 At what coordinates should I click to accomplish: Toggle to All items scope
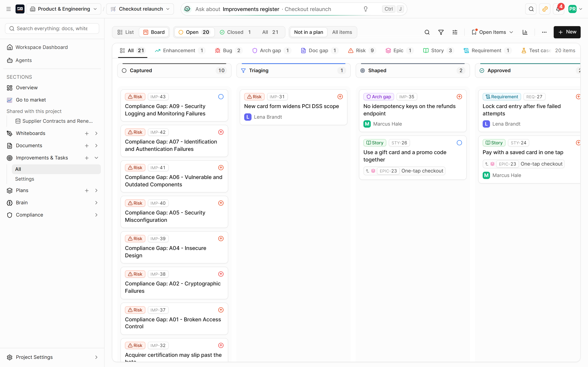[342, 32]
